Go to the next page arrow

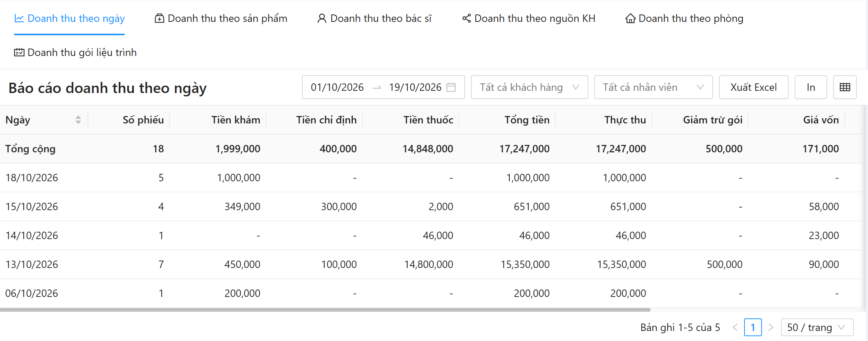click(x=771, y=327)
